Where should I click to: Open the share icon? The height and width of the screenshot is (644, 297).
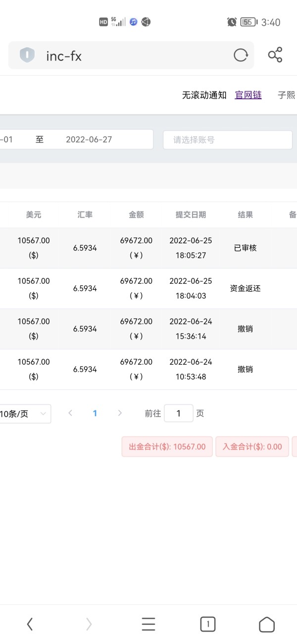coord(275,55)
